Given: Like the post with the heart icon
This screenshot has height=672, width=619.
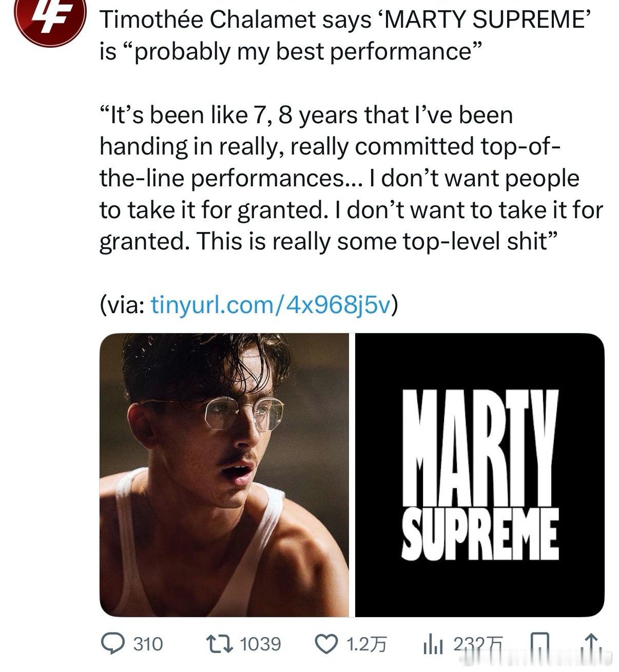Looking at the screenshot, I should click(325, 644).
